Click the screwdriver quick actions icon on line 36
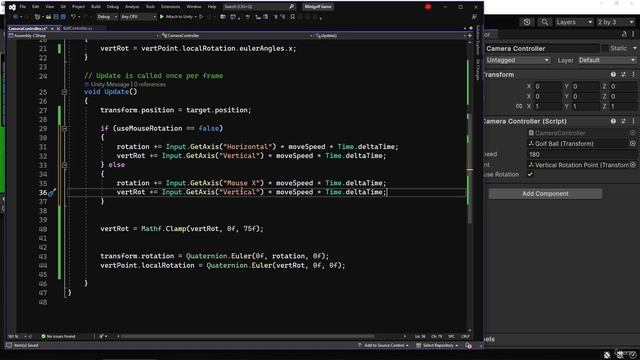 (51, 192)
